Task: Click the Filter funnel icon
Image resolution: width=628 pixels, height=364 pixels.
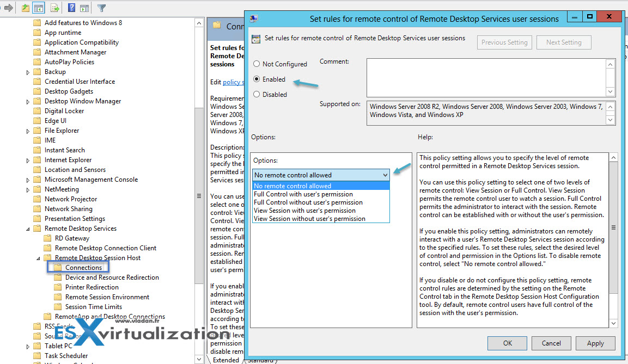Action: tap(102, 8)
